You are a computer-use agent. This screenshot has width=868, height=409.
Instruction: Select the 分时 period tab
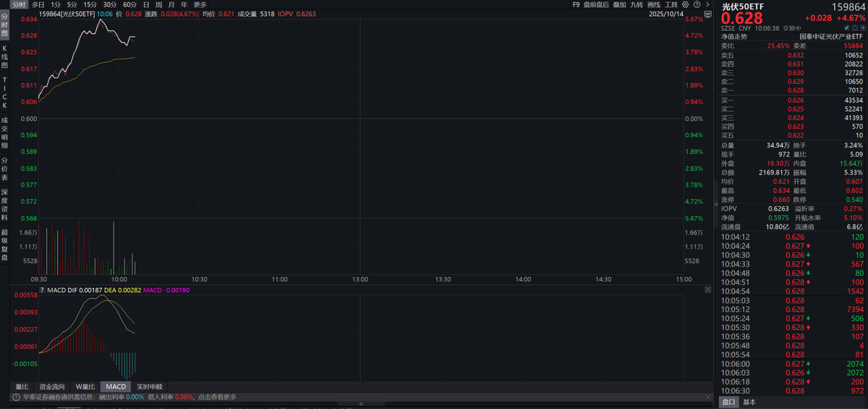point(19,4)
